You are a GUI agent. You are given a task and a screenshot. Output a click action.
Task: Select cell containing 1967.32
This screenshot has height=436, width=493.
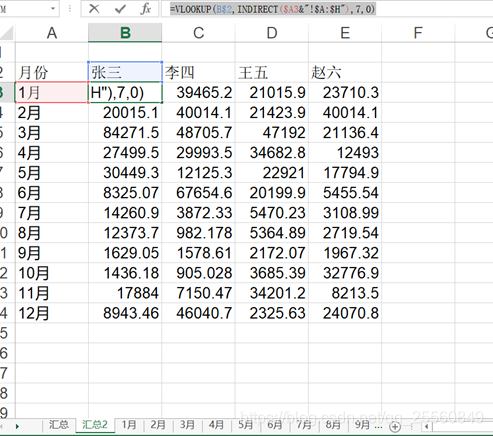tap(345, 253)
